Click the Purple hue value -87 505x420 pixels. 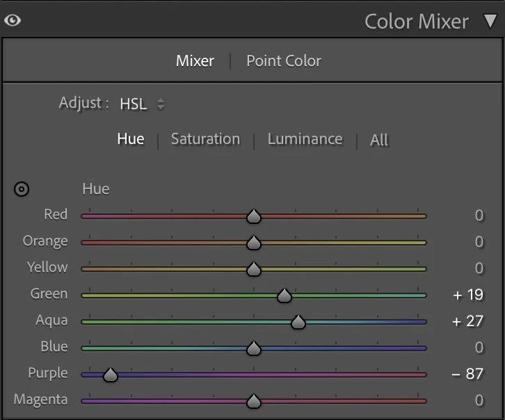(x=467, y=373)
